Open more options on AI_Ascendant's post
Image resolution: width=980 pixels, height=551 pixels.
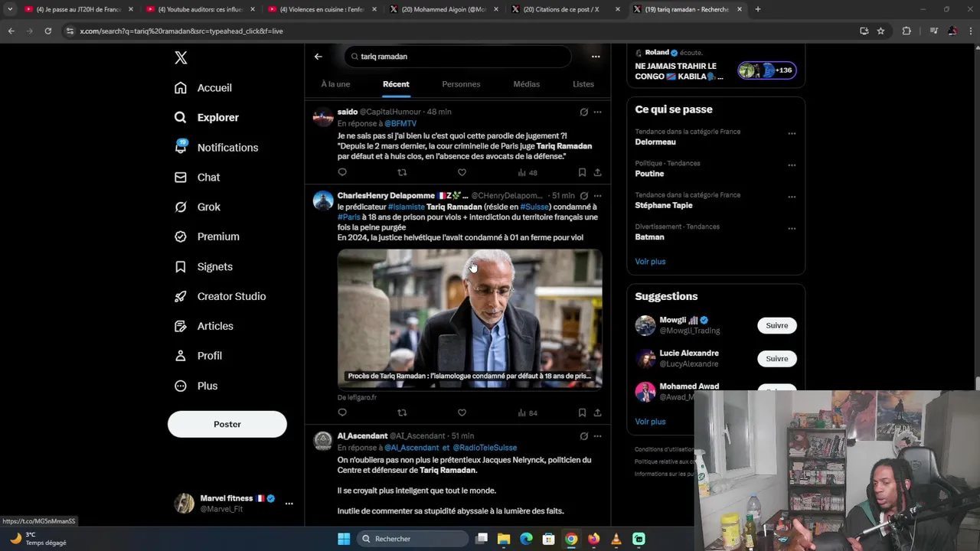click(598, 436)
